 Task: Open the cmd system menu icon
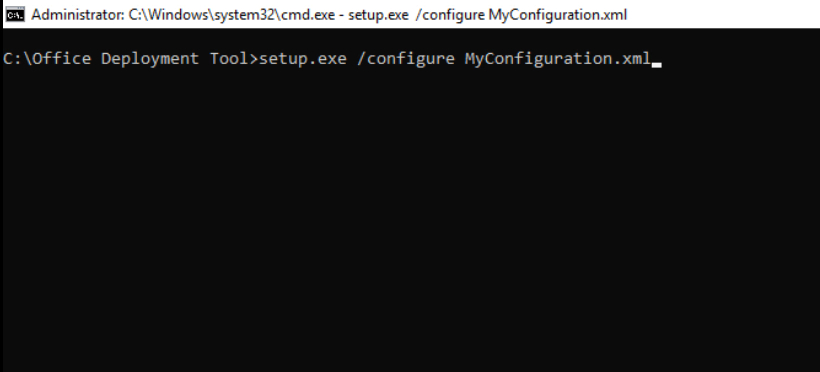coord(15,14)
